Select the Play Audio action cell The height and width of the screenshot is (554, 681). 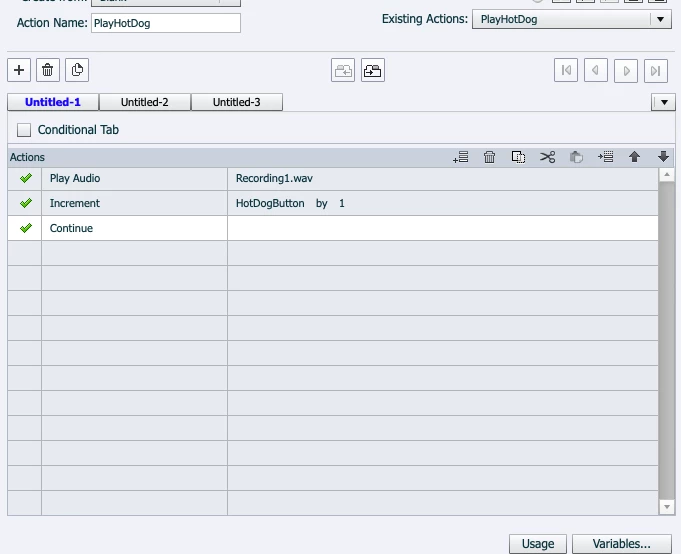(134, 178)
